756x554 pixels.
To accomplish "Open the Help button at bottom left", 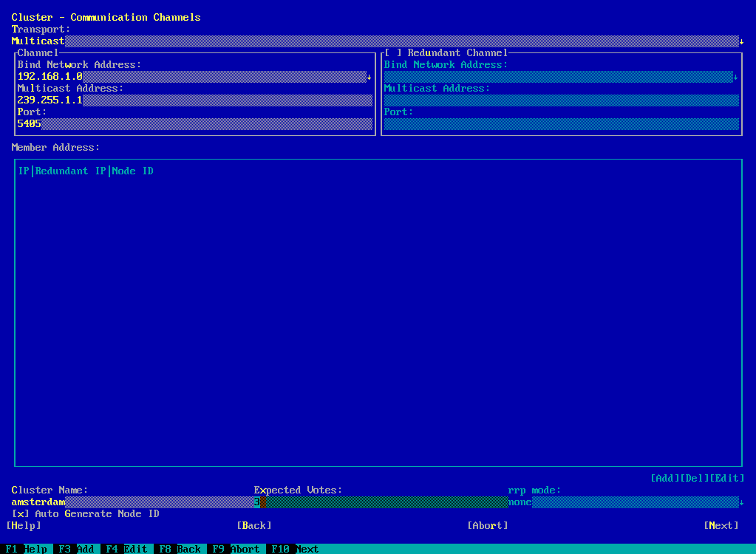I will point(24,526).
